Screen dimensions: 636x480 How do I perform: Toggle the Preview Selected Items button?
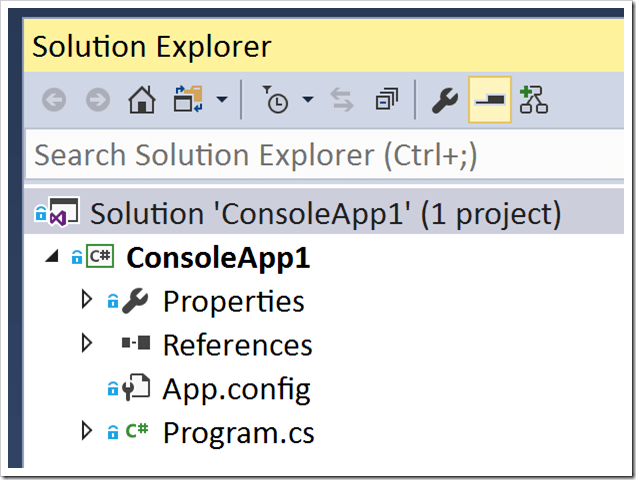[x=490, y=99]
